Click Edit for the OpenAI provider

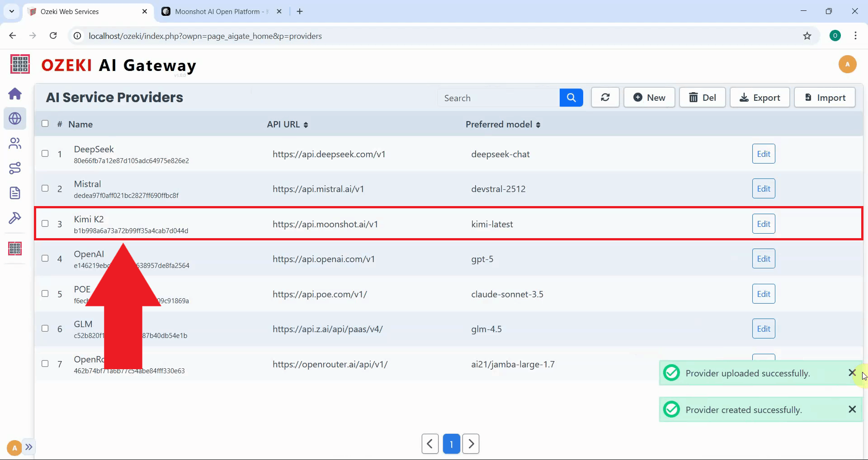tap(763, 259)
